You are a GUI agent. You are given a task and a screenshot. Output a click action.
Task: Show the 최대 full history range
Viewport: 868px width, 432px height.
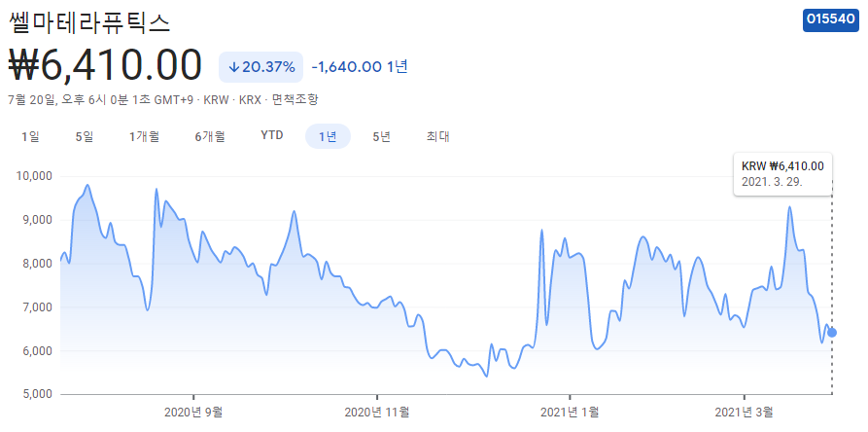pos(437,137)
